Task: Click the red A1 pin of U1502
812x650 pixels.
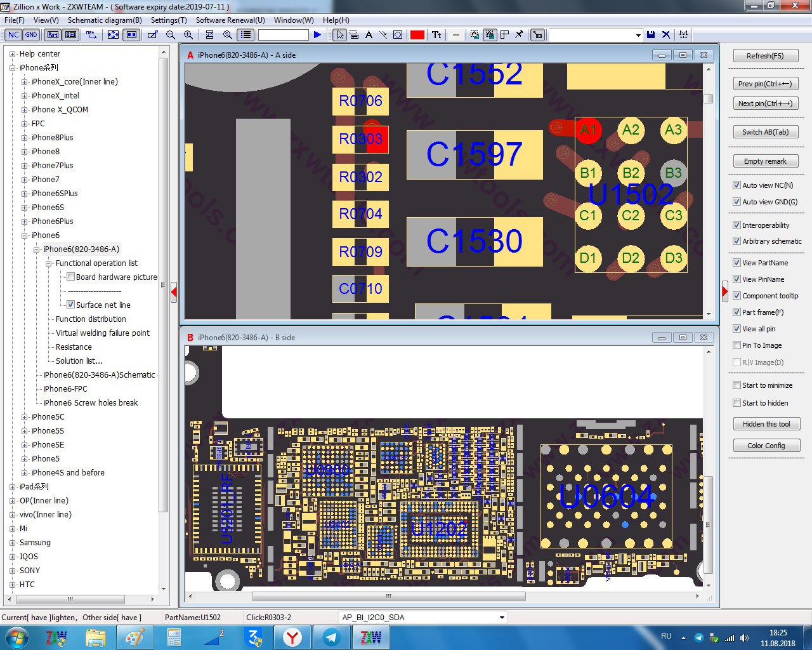Action: [x=588, y=130]
